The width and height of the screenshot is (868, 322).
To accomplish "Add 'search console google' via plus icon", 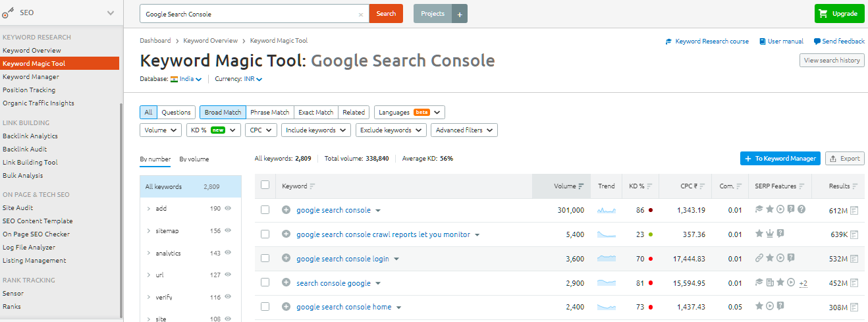I will (286, 283).
